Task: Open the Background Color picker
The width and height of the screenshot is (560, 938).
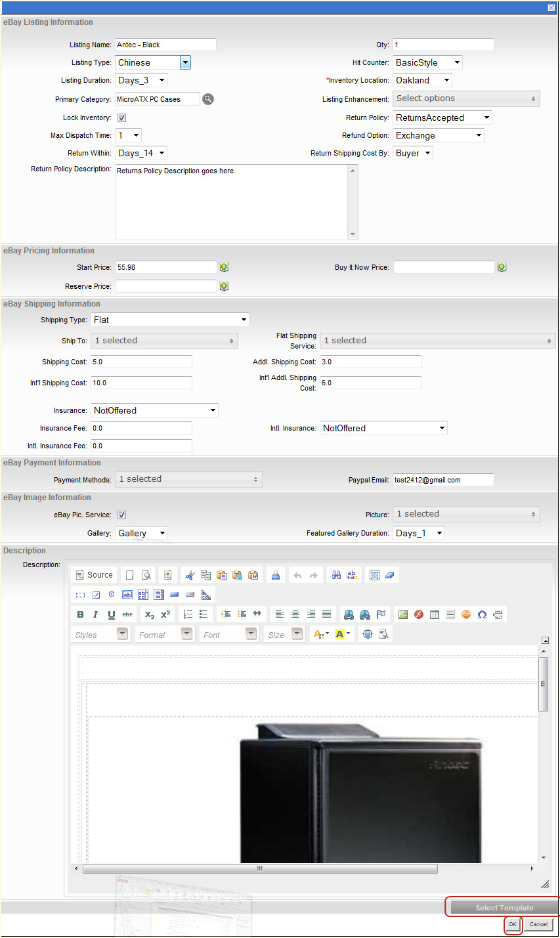Action: tap(343, 634)
